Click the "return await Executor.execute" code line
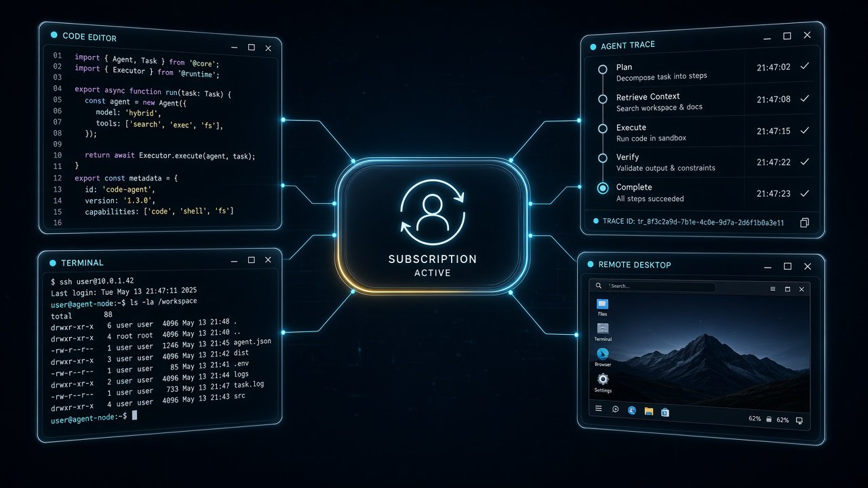 170,156
